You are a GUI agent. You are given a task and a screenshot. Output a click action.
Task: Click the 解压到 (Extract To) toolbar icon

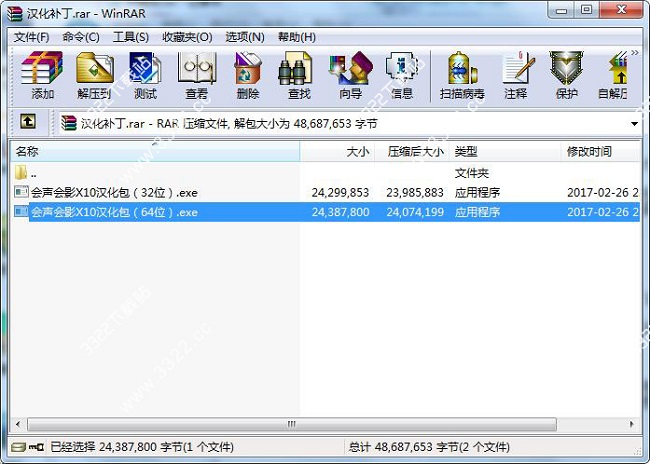(x=94, y=75)
